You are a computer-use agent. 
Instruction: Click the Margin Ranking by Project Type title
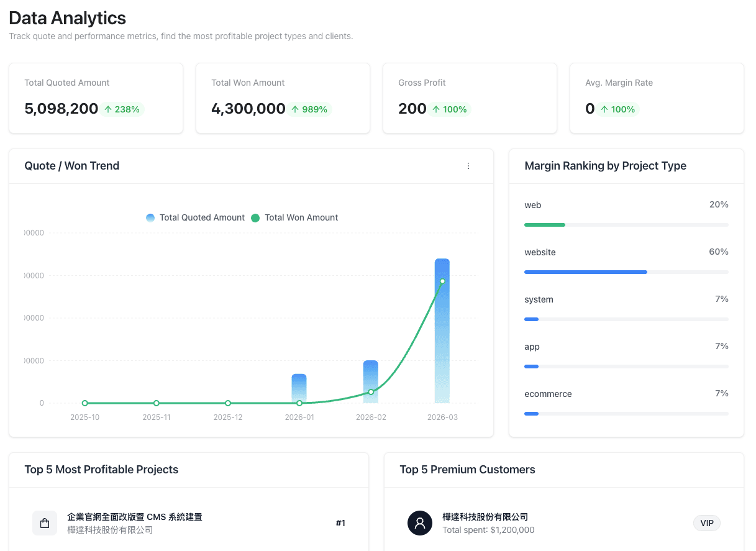[606, 166]
